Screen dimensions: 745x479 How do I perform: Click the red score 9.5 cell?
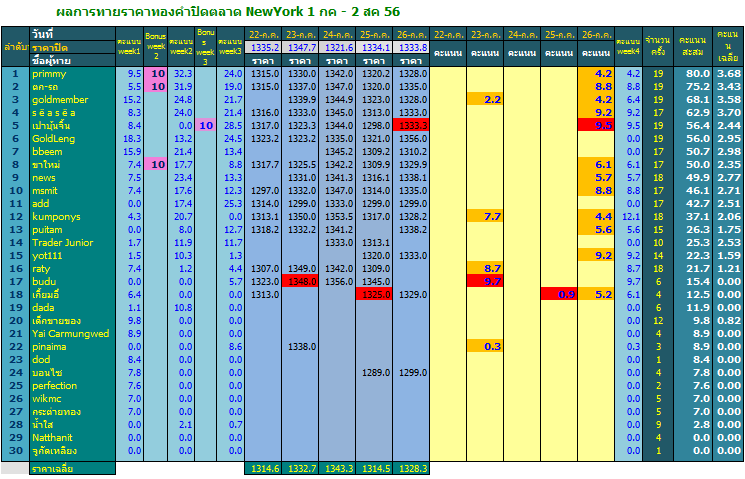point(596,125)
